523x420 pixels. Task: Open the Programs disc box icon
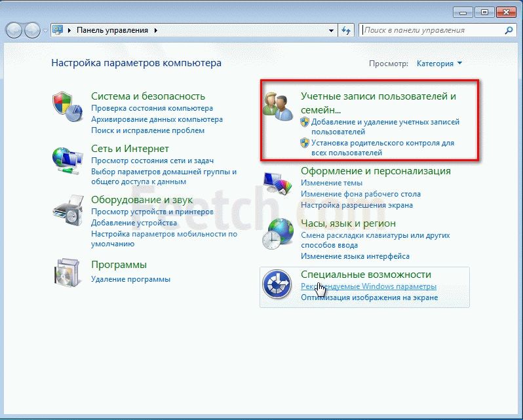click(68, 273)
